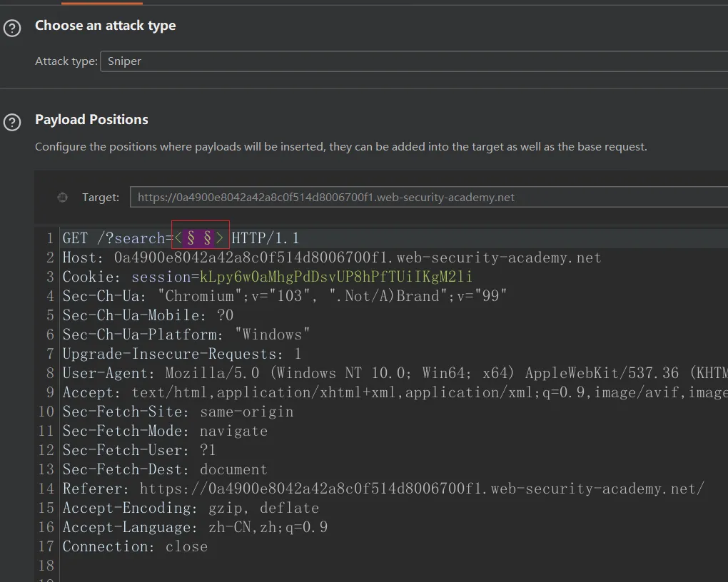The width and height of the screenshot is (728, 582).
Task: Click the Sec-Ch-Ua header line
Action: coord(285,296)
